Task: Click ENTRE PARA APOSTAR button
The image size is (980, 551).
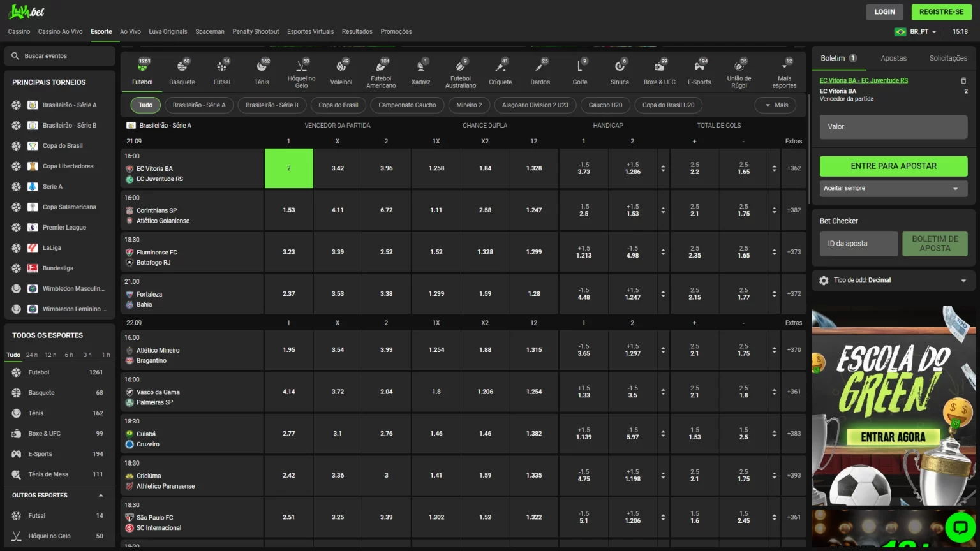Action: coord(893,166)
